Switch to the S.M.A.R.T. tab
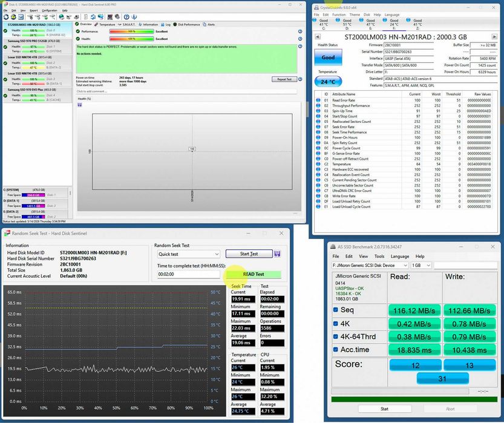 click(x=126, y=24)
